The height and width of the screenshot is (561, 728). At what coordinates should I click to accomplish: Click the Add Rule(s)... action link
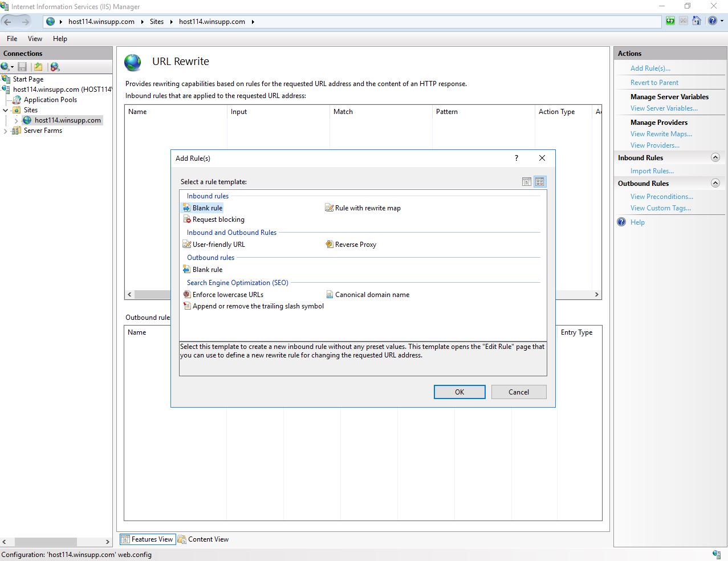tap(650, 68)
